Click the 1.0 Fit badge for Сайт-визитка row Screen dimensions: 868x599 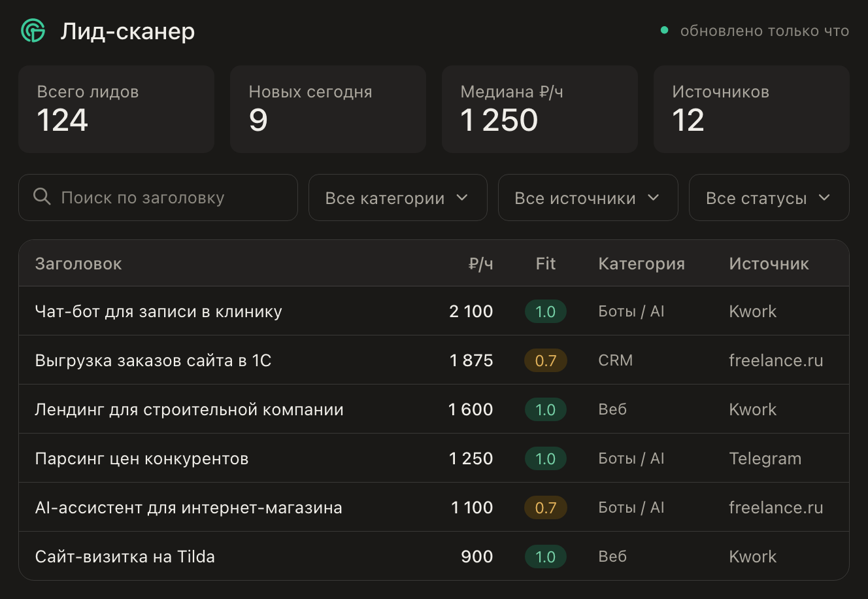[546, 556]
